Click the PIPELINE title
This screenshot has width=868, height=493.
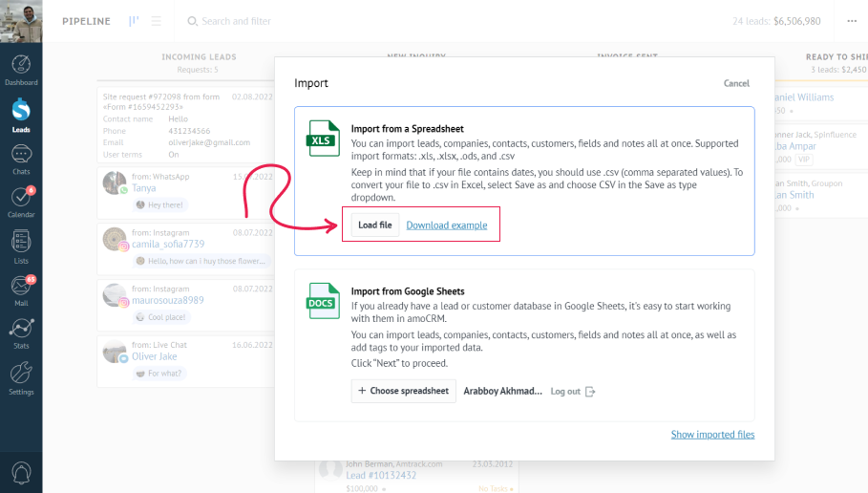[86, 21]
